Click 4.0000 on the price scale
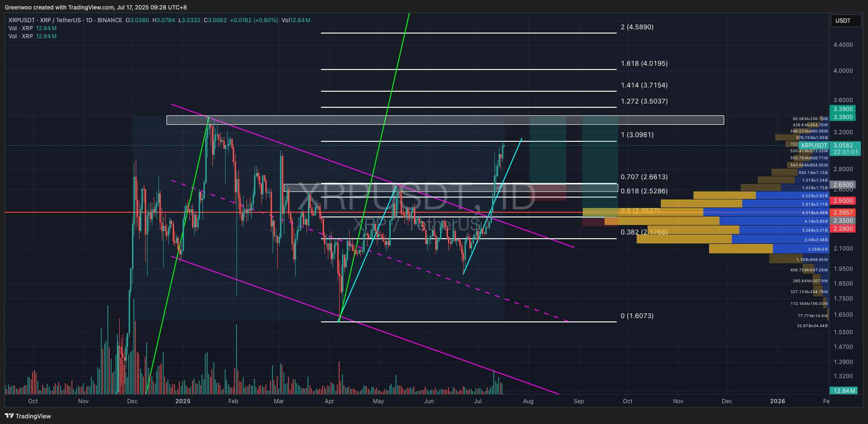 843,71
